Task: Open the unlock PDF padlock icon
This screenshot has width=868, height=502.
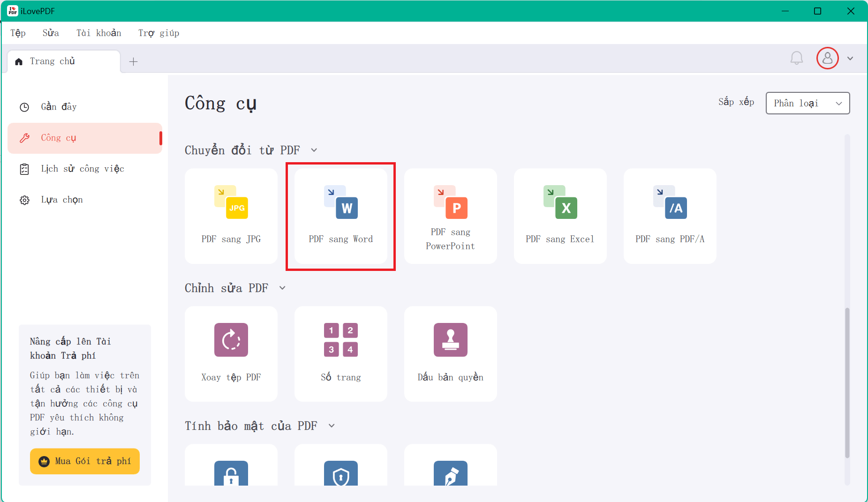Action: pyautogui.click(x=231, y=473)
